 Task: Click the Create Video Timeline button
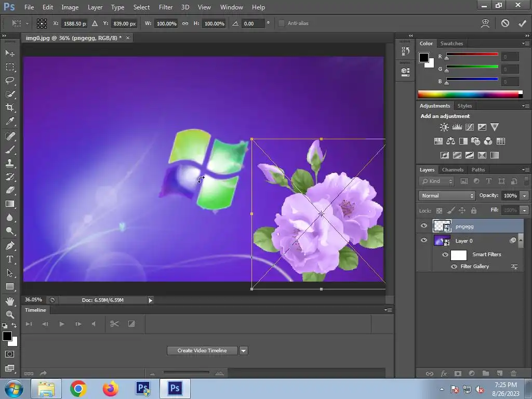tap(202, 351)
